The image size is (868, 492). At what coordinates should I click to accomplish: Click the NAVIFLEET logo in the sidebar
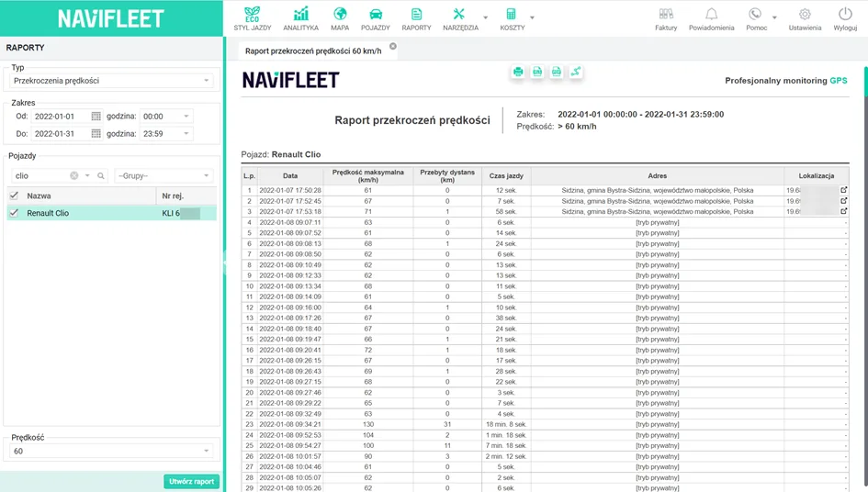click(111, 18)
